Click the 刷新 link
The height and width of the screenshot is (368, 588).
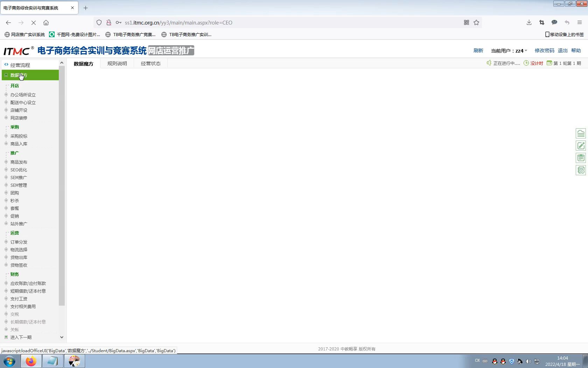pyautogui.click(x=478, y=50)
